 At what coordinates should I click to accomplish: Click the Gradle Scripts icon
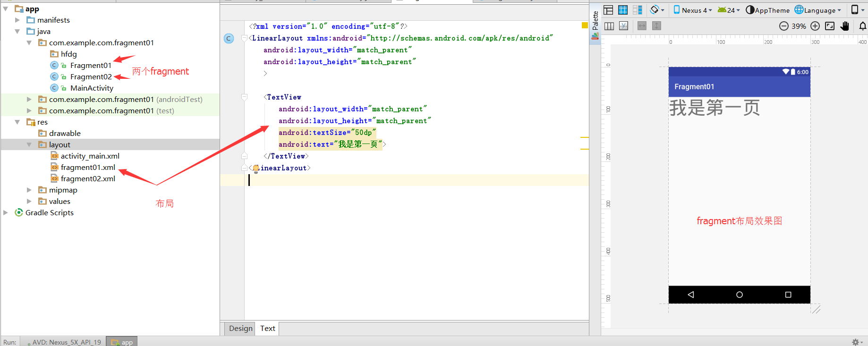pyautogui.click(x=19, y=212)
